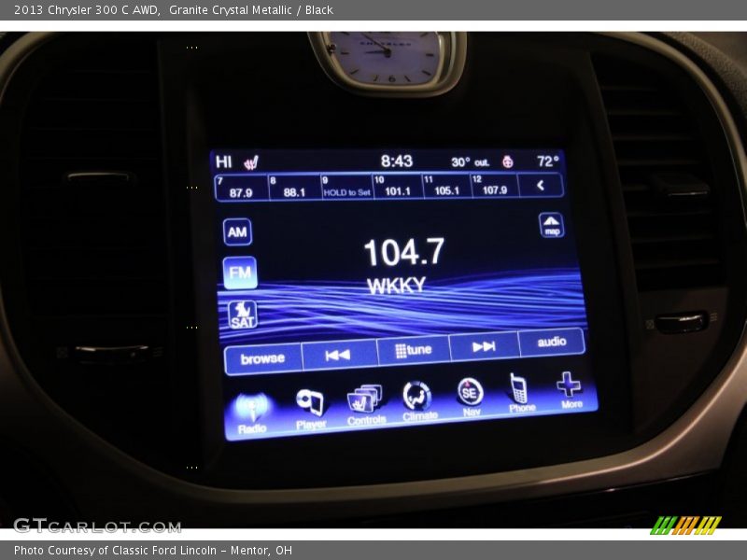Viewport: 747px width, 560px height.
Task: Tap the 8:43 clock display
Action: click(x=396, y=161)
